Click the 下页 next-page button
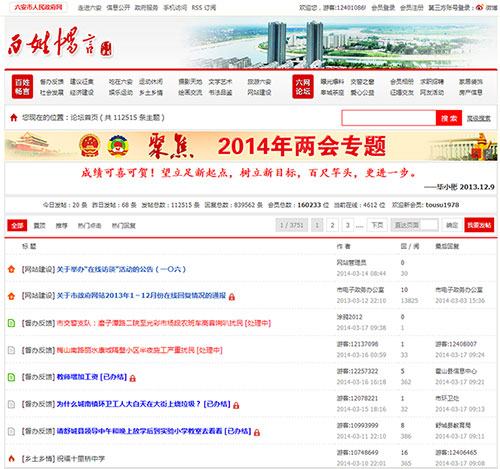Screen dimensions: 500x469 (377, 225)
